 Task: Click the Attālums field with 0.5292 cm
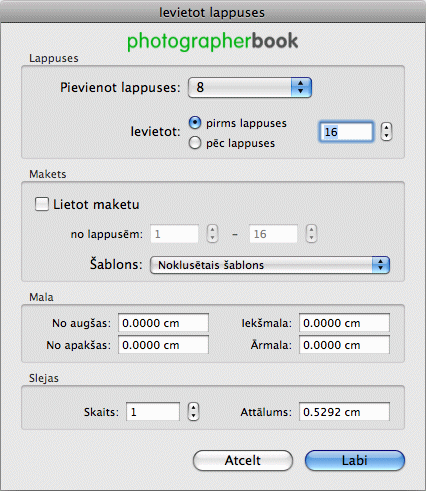344,412
